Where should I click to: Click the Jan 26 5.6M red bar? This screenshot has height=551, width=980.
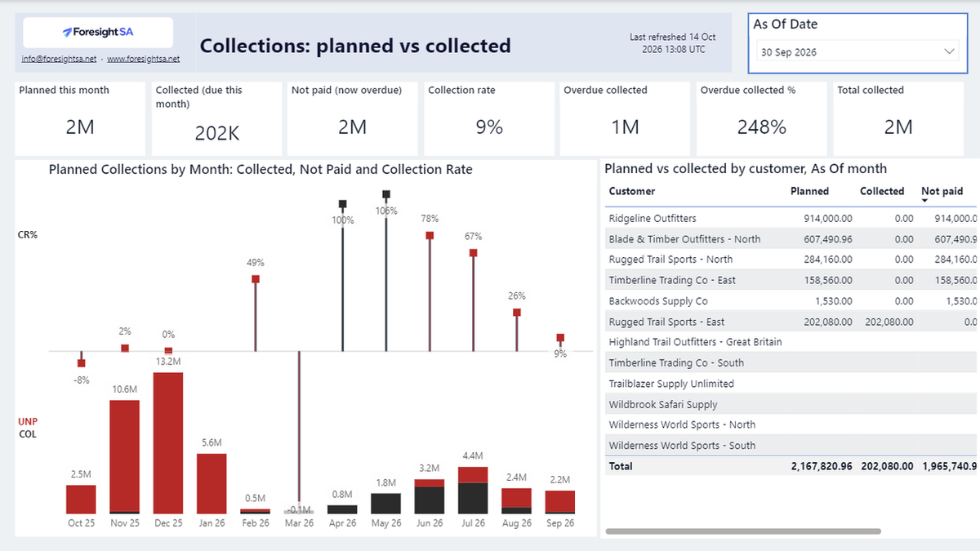click(212, 483)
